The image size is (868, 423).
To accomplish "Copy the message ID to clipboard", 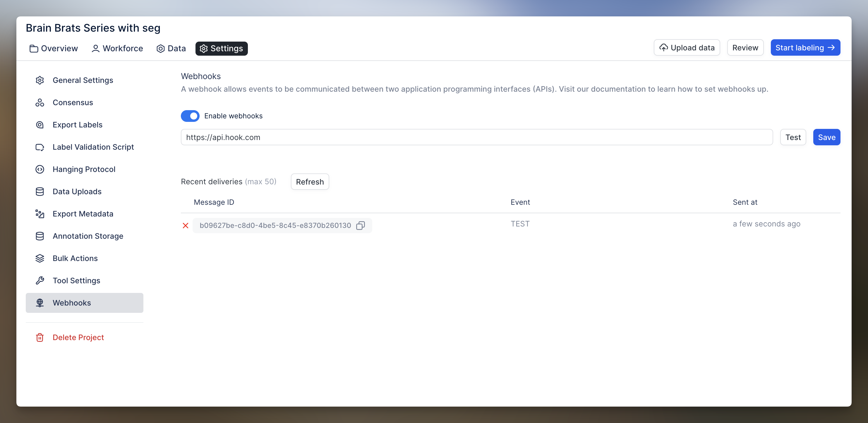I will tap(360, 225).
